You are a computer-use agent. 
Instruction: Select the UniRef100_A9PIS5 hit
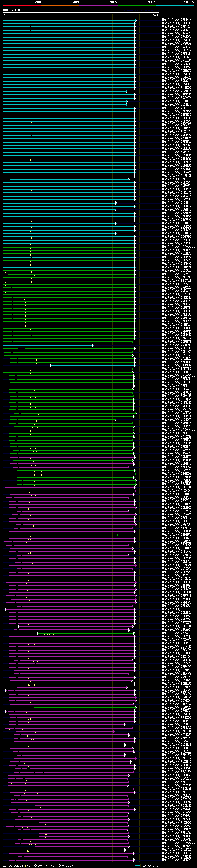pyautogui.click(x=177, y=382)
